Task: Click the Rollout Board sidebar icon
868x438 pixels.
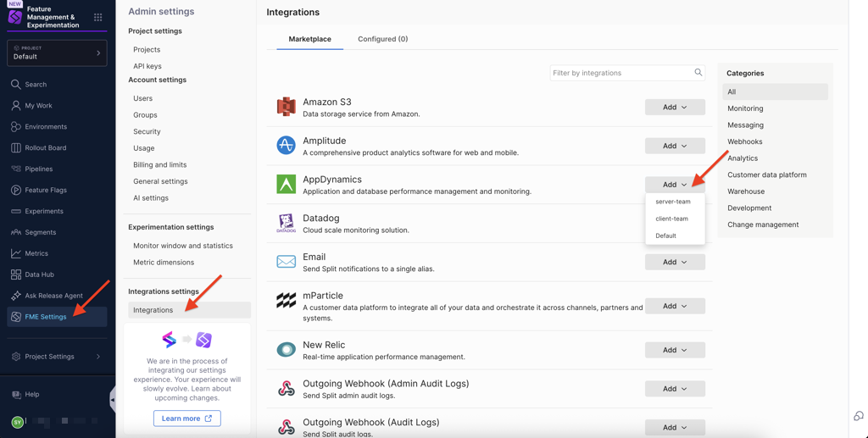Action: pyautogui.click(x=16, y=147)
